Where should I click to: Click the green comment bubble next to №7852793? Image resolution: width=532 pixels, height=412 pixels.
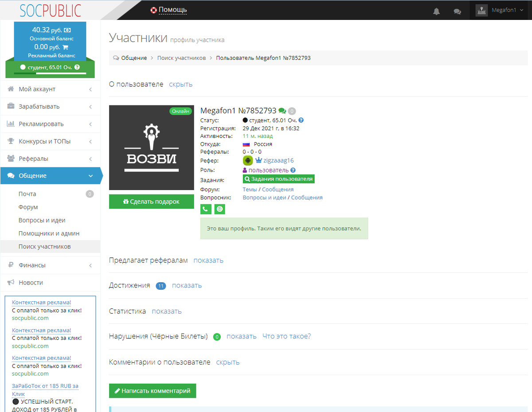point(282,111)
